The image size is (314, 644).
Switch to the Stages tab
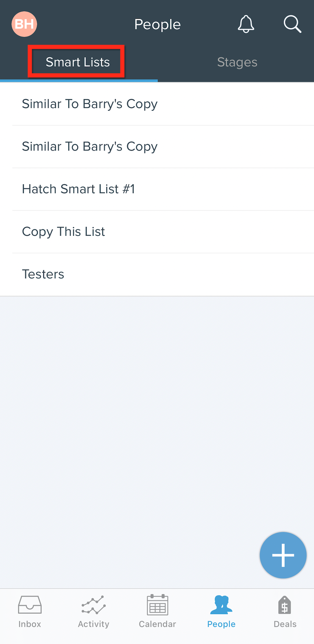tap(237, 62)
